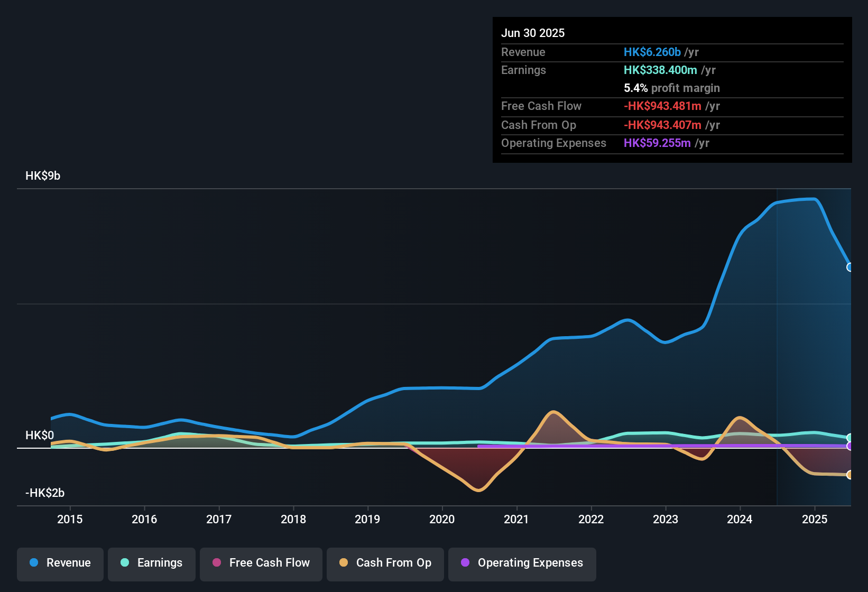Select the orange Cash From Op legend dot
The width and height of the screenshot is (868, 592).
344,563
